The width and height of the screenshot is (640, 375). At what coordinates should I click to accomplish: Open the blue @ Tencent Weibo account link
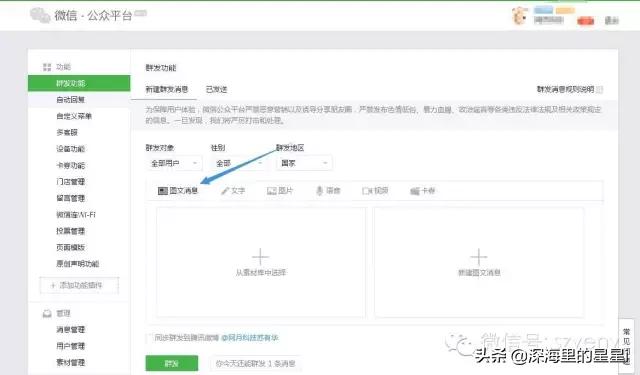click(250, 338)
